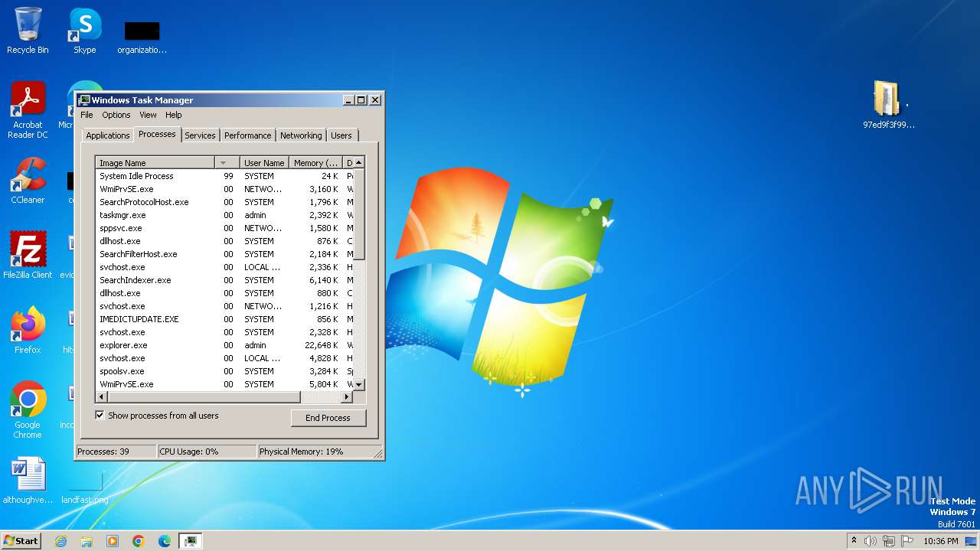Open the FileZilla Client desktop icon
980x551 pixels.
28,255
